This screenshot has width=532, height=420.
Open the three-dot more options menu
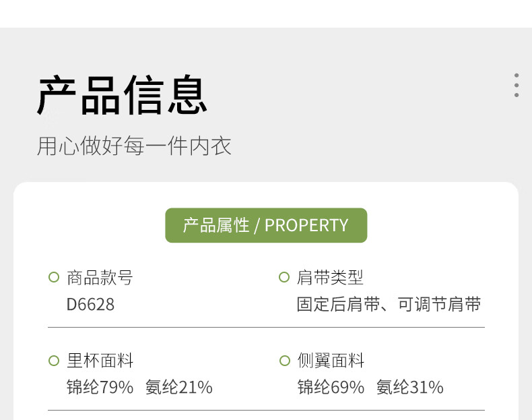click(x=517, y=85)
